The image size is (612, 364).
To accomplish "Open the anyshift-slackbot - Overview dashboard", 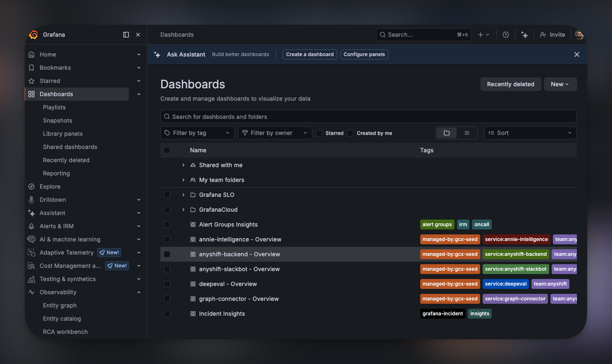I will pos(239,269).
